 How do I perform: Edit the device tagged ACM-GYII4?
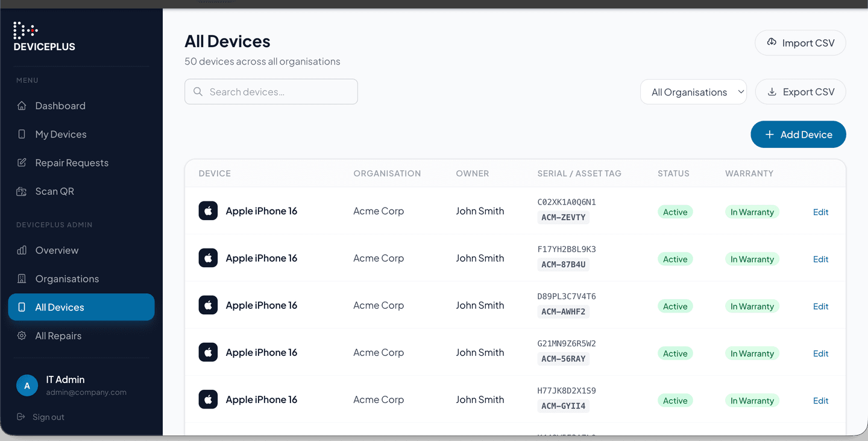tap(820, 400)
